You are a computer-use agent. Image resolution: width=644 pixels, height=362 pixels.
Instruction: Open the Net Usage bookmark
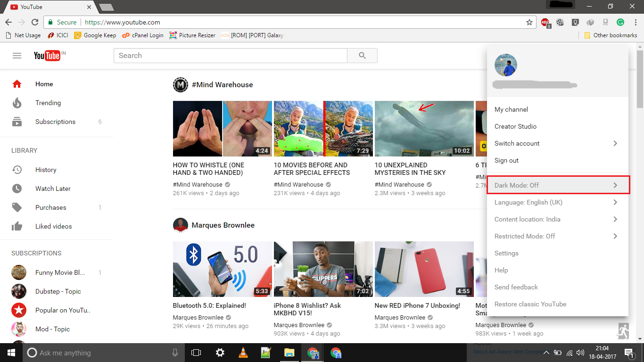pyautogui.click(x=23, y=35)
